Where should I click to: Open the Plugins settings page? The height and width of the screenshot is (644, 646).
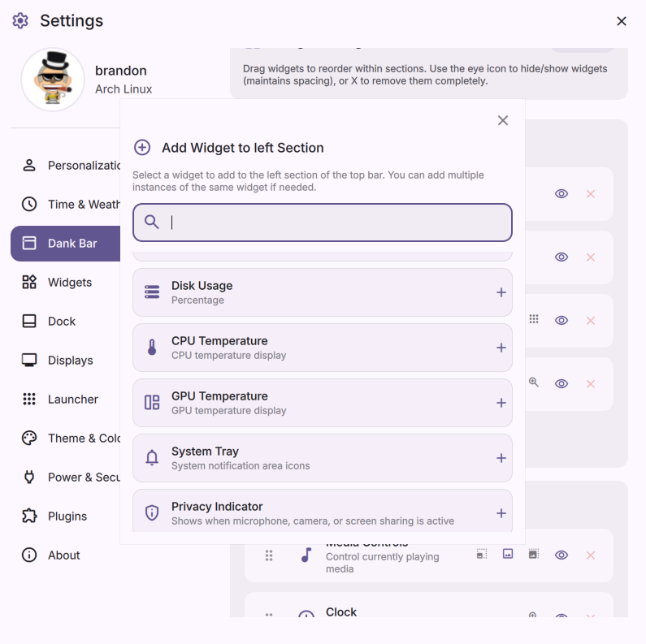tap(67, 516)
